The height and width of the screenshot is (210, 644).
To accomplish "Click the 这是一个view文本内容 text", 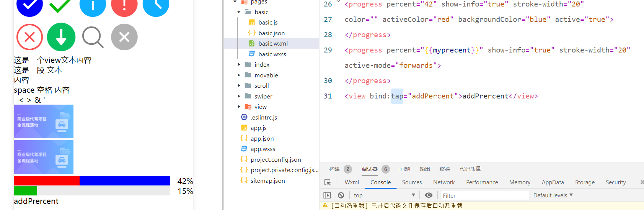I will point(52,60).
